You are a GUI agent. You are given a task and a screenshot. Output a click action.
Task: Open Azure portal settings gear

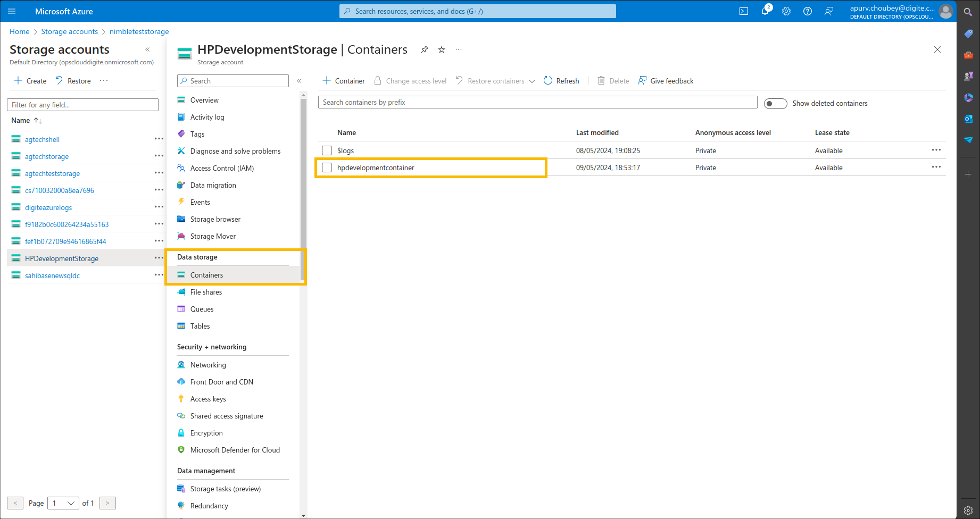786,11
